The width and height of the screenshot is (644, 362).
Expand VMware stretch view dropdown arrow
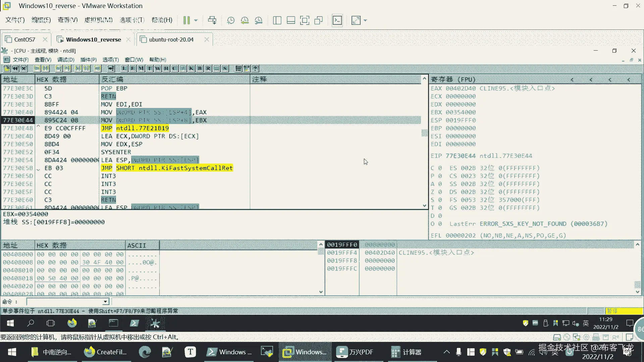coord(365,20)
